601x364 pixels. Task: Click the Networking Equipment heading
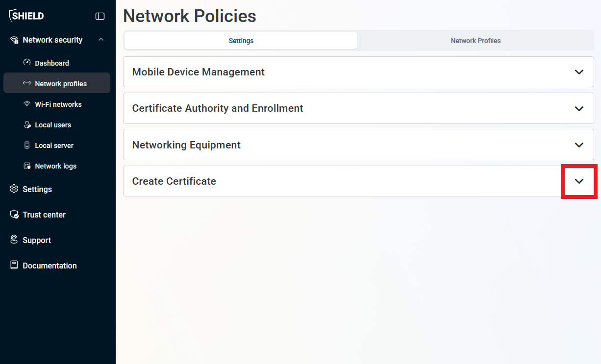(x=186, y=145)
